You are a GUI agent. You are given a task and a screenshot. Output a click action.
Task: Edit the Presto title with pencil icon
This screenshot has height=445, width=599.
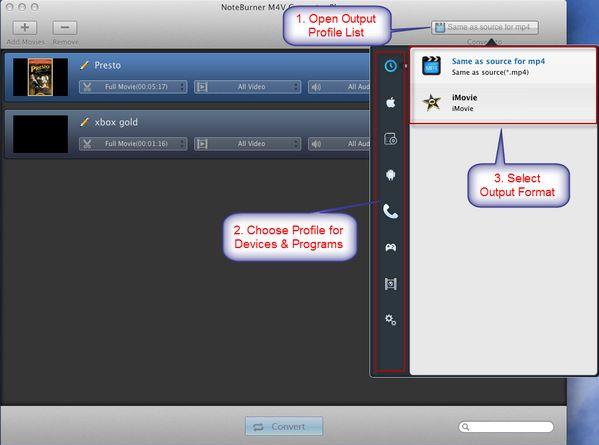tap(84, 65)
